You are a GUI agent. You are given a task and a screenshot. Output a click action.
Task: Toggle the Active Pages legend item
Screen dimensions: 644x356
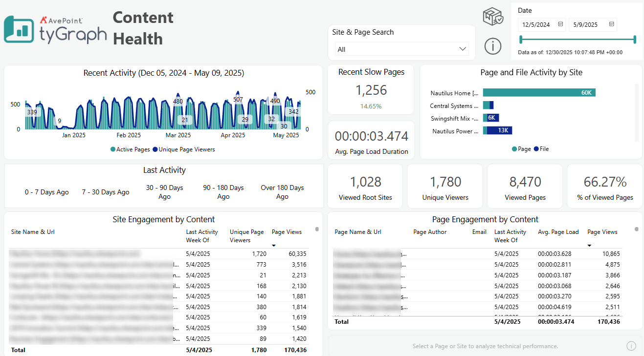[x=130, y=149]
